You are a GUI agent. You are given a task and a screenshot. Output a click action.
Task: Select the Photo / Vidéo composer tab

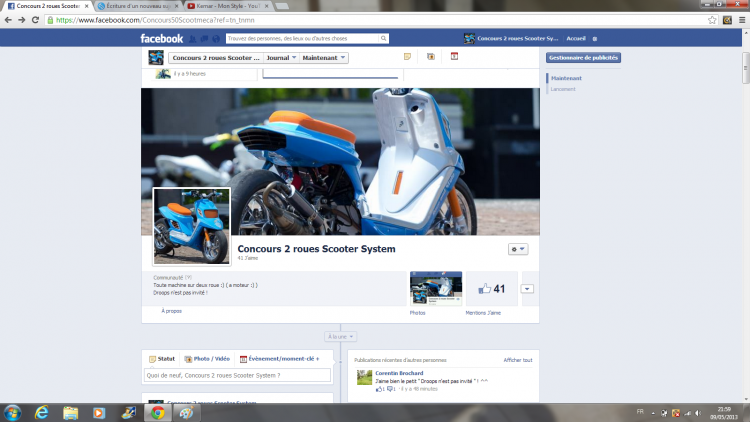coord(207,359)
